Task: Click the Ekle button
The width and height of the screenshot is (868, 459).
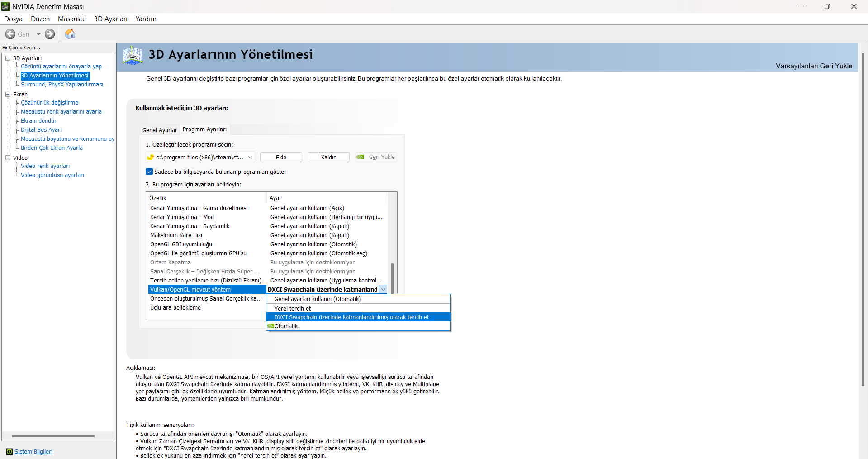Action: click(281, 157)
